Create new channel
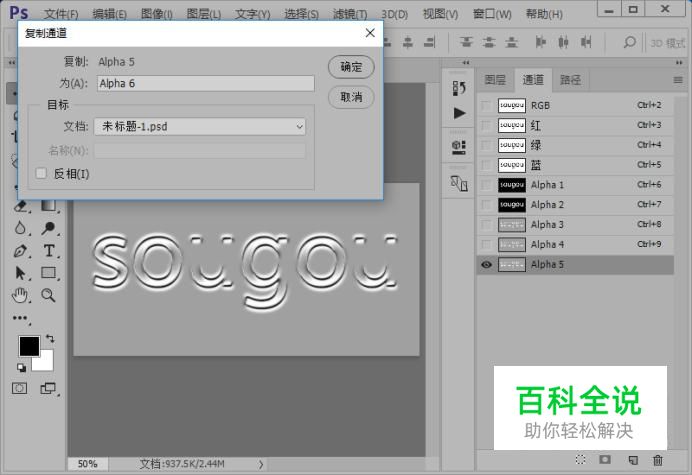 coord(633,460)
